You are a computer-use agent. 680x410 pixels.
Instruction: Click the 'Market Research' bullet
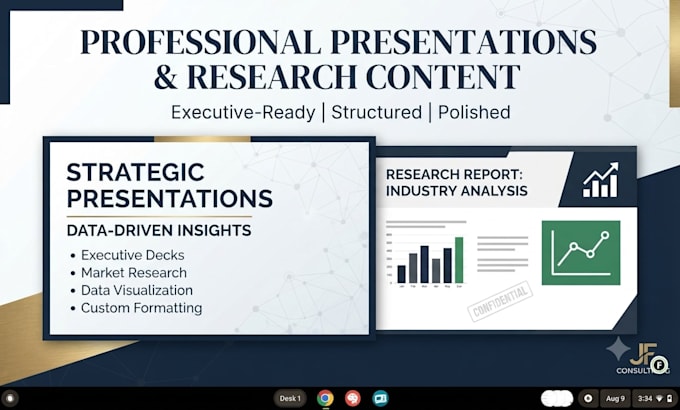pyautogui.click(x=134, y=273)
